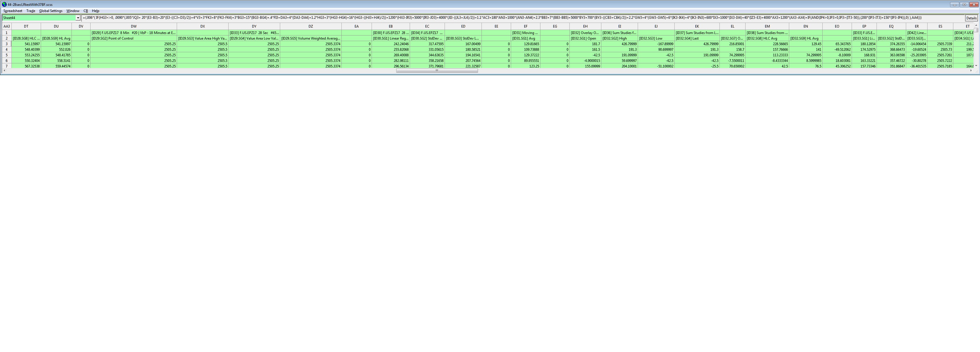This screenshot has width=980, height=352.
Task: Open the Help menu
Action: point(96,11)
